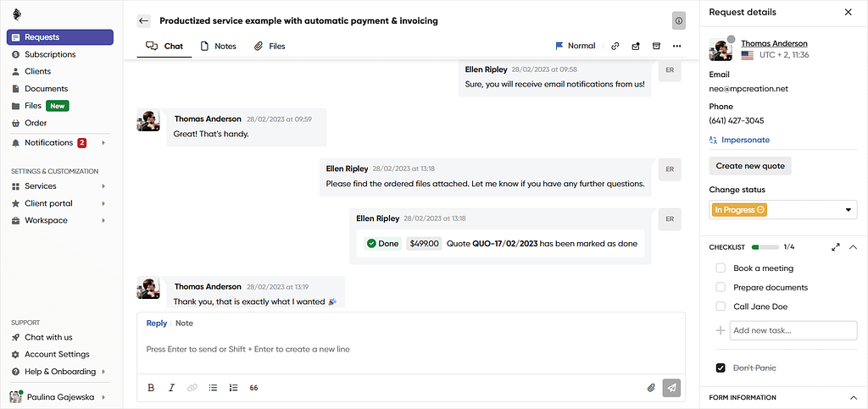Image resolution: width=868 pixels, height=409 pixels.
Task: Collapse the Form Information section
Action: (x=853, y=397)
